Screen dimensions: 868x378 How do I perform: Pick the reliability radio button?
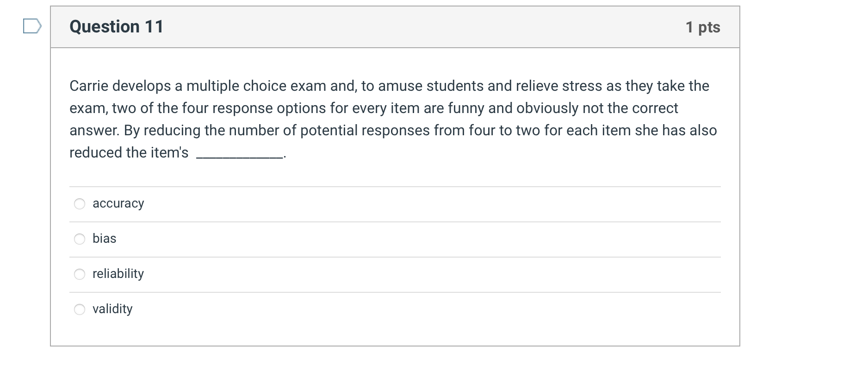point(80,274)
